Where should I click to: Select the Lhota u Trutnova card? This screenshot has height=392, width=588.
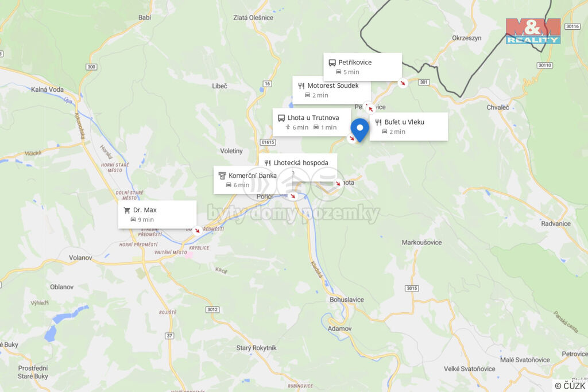click(312, 122)
